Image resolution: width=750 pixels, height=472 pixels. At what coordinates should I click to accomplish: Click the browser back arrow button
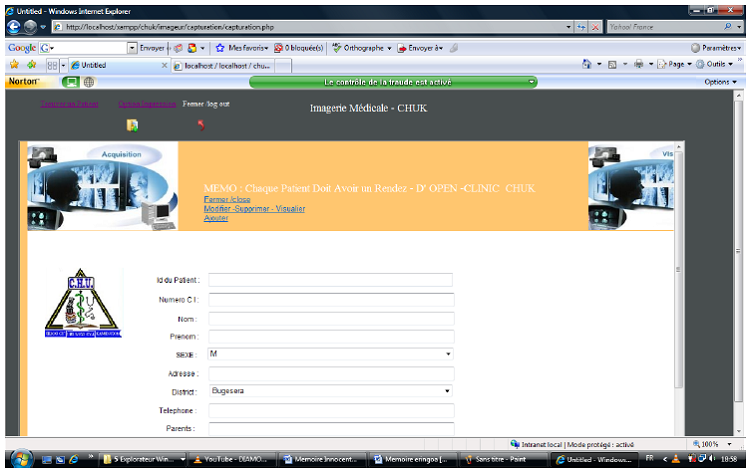[x=13, y=27]
